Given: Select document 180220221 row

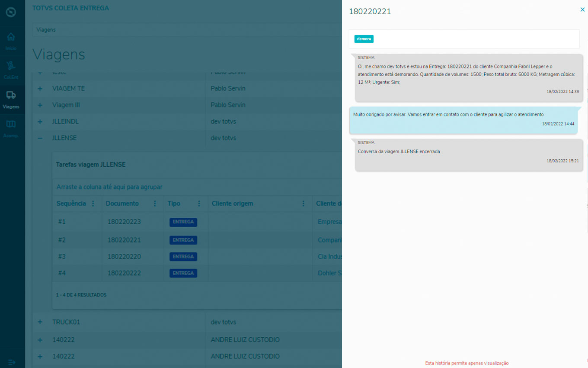Looking at the screenshot, I should pyautogui.click(x=124, y=240).
